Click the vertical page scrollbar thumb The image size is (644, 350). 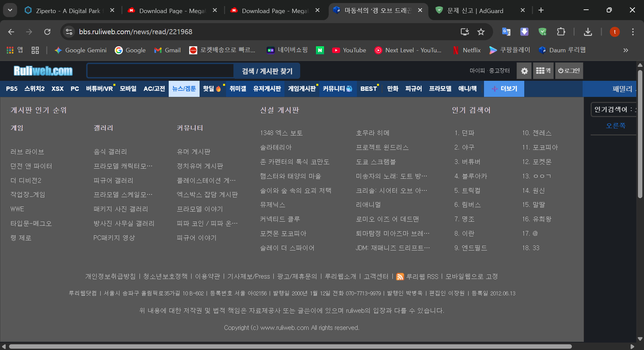click(640, 133)
